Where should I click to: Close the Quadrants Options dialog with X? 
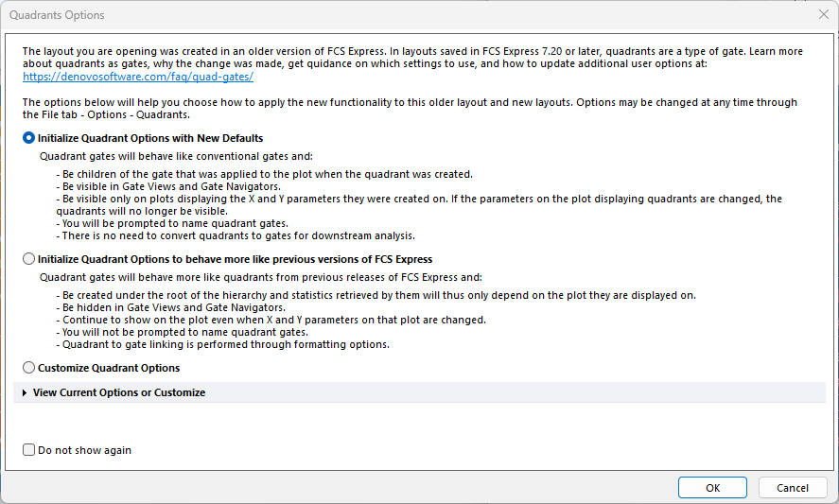click(x=822, y=15)
